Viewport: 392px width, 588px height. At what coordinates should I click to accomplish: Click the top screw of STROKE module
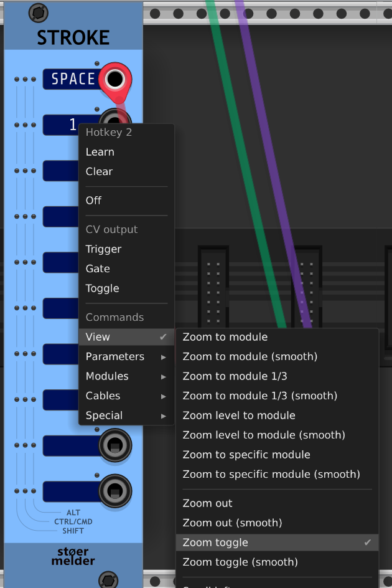(38, 13)
